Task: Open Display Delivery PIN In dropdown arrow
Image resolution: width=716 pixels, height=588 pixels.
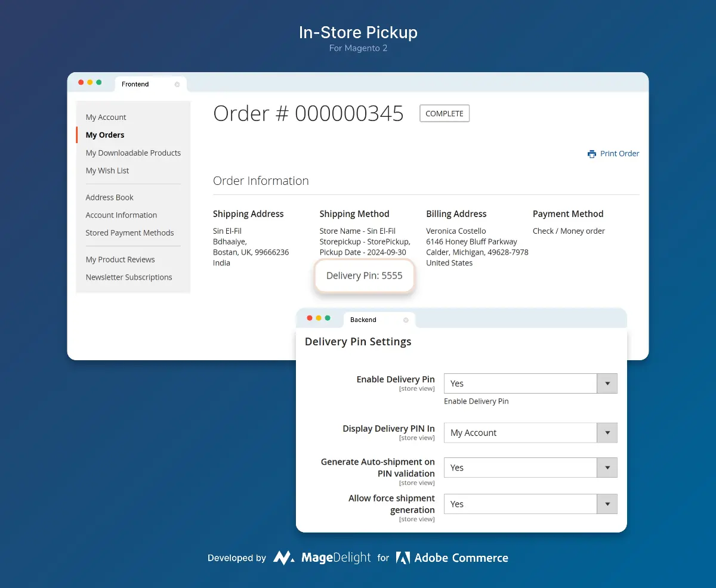Action: (607, 433)
